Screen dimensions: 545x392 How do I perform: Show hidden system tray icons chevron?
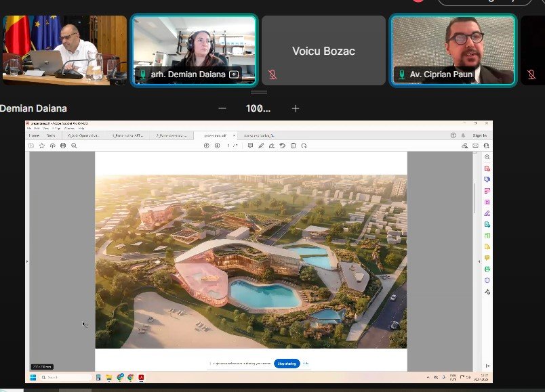click(429, 377)
